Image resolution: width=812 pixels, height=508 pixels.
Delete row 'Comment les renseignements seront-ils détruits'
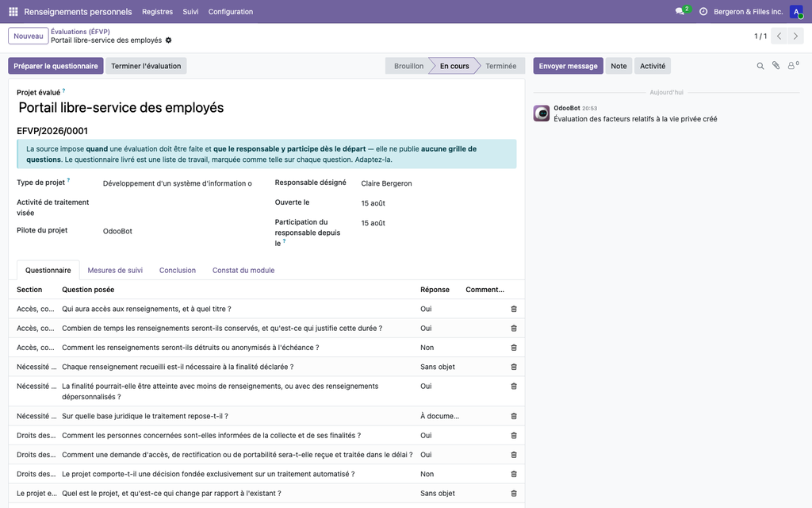(x=514, y=348)
